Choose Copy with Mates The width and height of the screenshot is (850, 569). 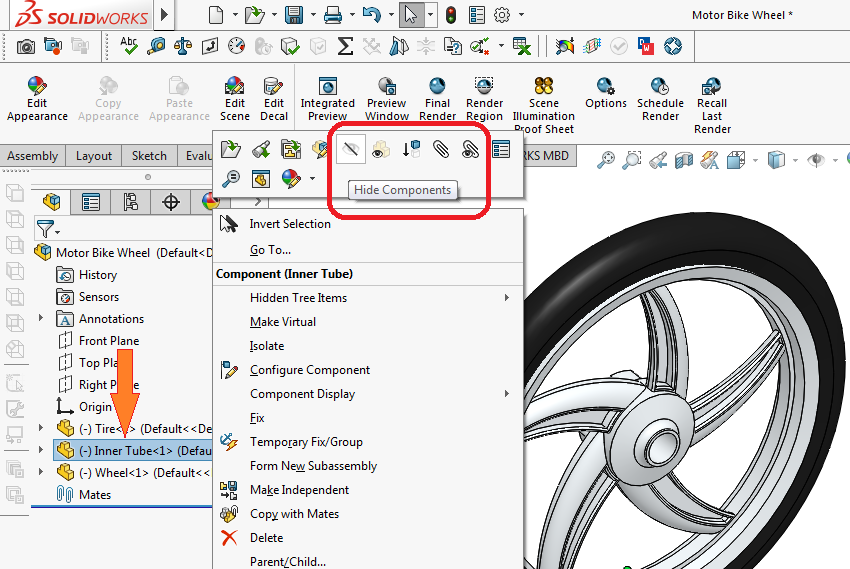pyautogui.click(x=368, y=514)
